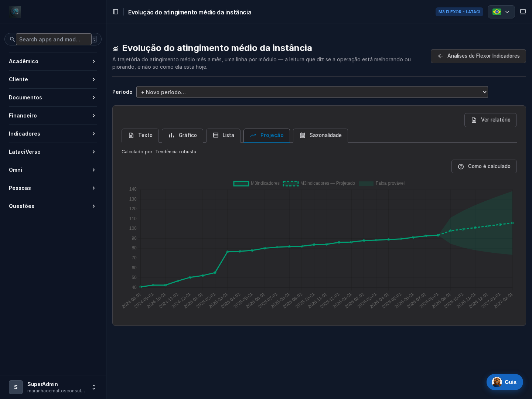Click the t shortcut key hint
This screenshot has height=399, width=532.
[94, 39]
